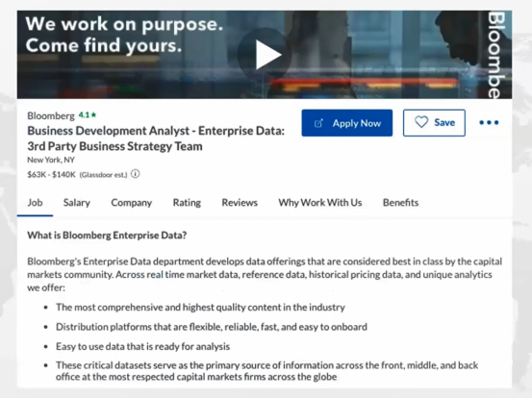This screenshot has width=532, height=398.
Task: Click bullet 'Easy to use data that is ready for analysis'
Action: [142, 346]
